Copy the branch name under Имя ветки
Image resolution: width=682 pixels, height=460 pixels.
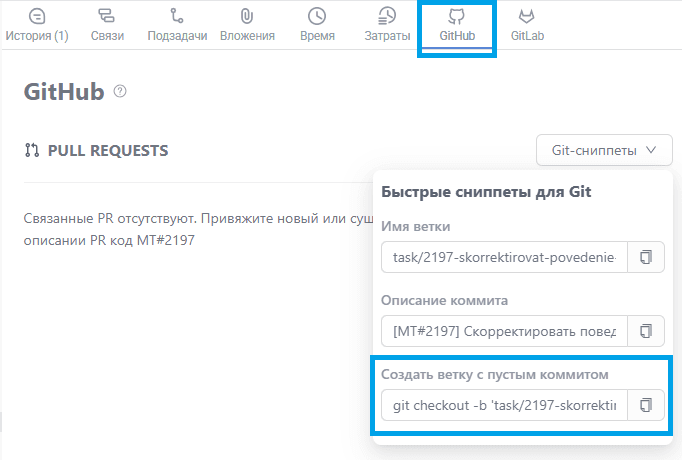[646, 257]
